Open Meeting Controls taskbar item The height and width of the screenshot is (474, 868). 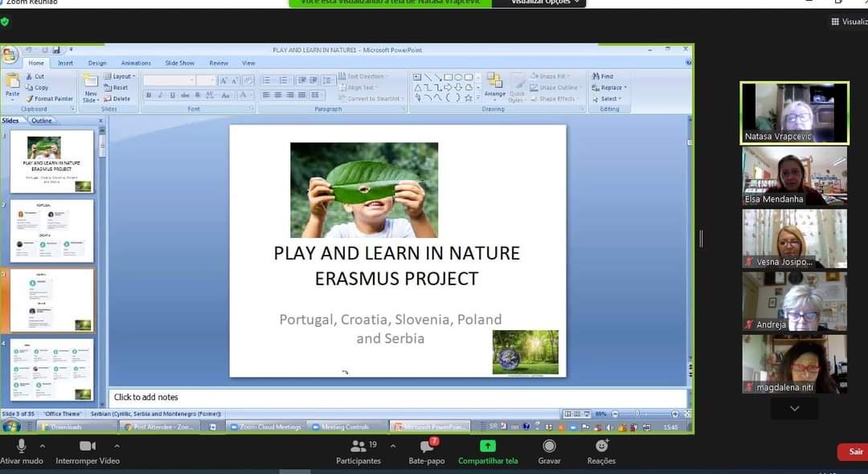347,427
